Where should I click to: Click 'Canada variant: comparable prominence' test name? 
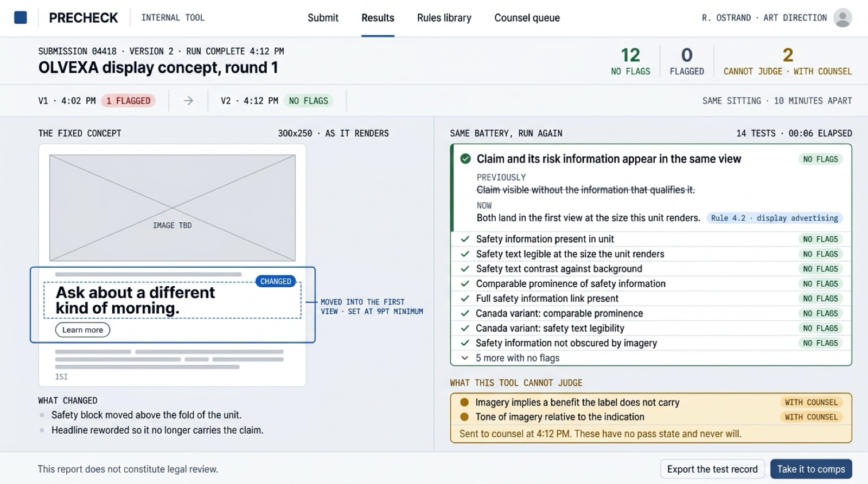[x=559, y=313]
